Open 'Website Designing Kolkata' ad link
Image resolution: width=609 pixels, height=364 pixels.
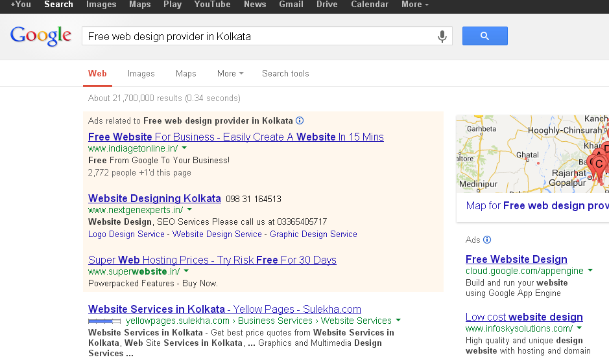154,198
